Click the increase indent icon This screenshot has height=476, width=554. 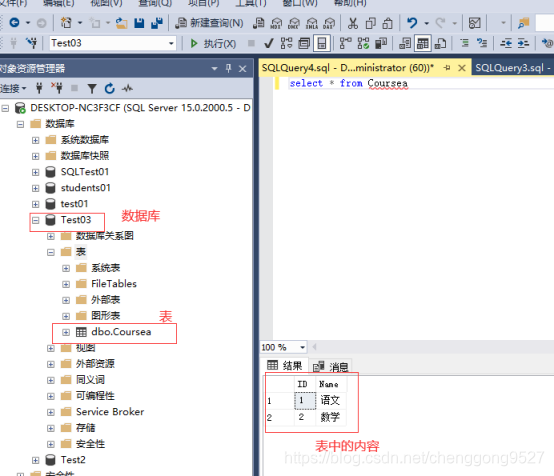click(523, 43)
